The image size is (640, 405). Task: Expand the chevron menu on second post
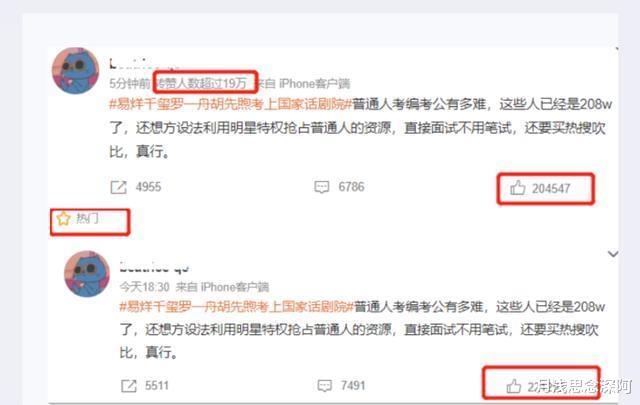(x=613, y=254)
